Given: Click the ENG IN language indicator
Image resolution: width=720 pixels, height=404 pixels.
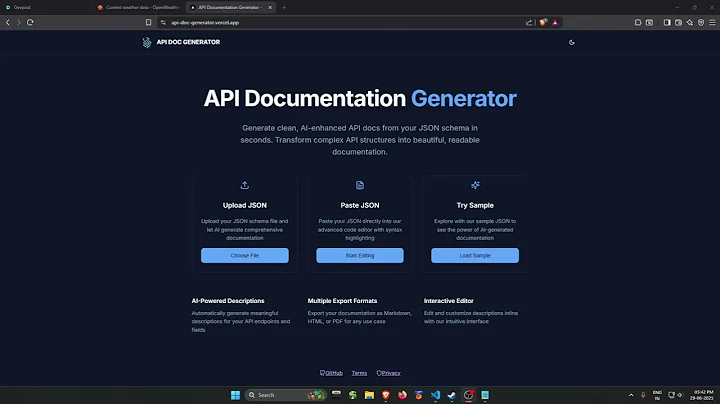Looking at the screenshot, I should 657,395.
